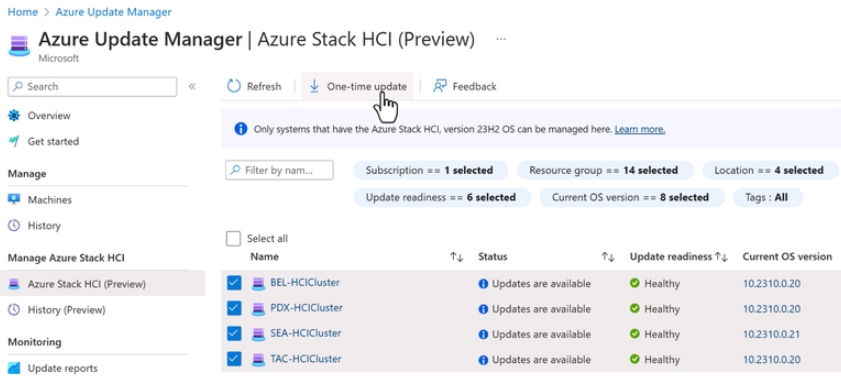Uncheck the SEA-HCICluster checkbox
Image resolution: width=841 pixels, height=381 pixels.
(x=234, y=333)
